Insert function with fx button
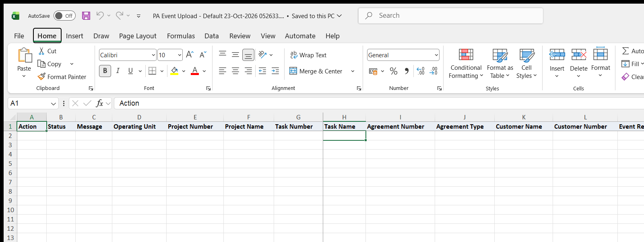 tap(100, 103)
